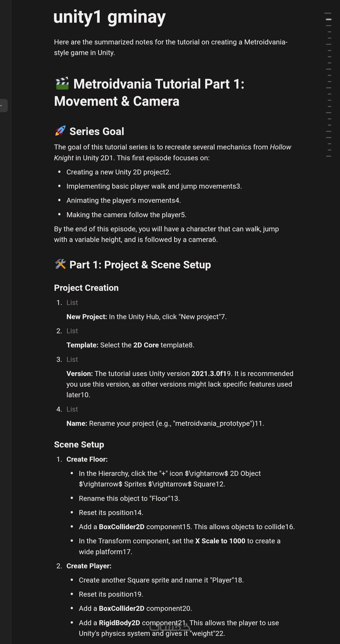Click the hammer and wrench emoji beside Part 1
Image resolution: width=340 pixels, height=644 pixels.
click(x=60, y=264)
